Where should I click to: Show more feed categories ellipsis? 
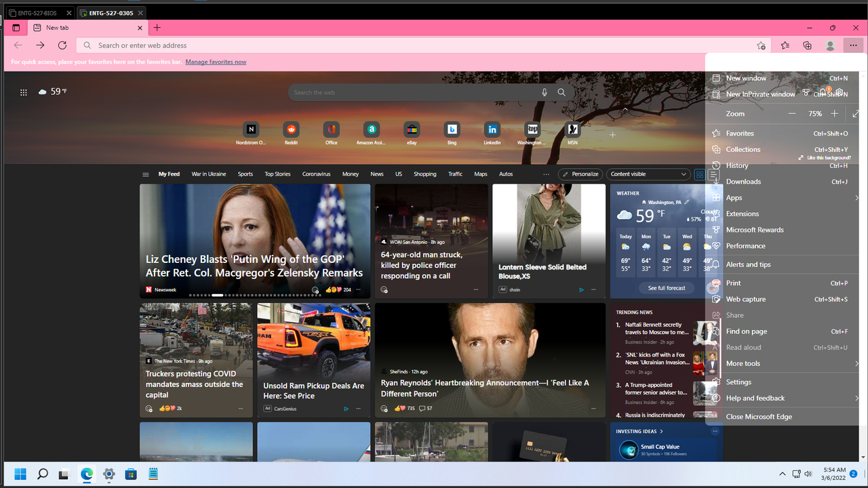(546, 174)
